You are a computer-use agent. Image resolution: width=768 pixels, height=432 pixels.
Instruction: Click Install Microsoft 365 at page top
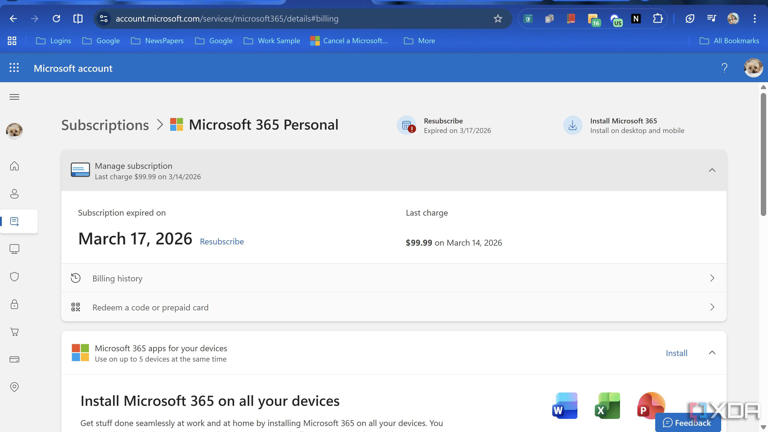click(x=624, y=125)
